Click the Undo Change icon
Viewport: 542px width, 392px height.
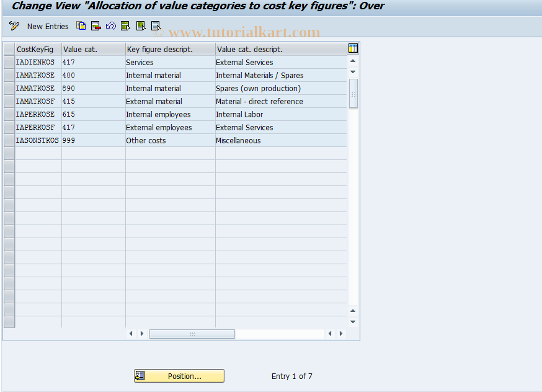pyautogui.click(x=112, y=26)
